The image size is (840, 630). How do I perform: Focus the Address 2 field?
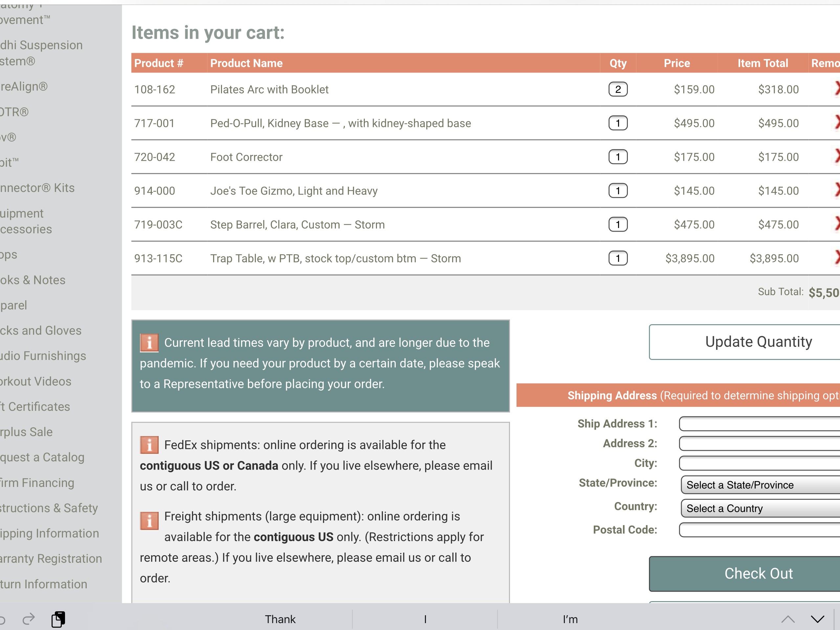760,443
